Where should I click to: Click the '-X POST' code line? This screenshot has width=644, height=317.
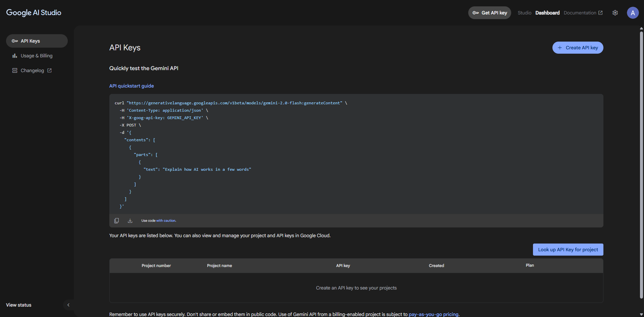(x=130, y=125)
